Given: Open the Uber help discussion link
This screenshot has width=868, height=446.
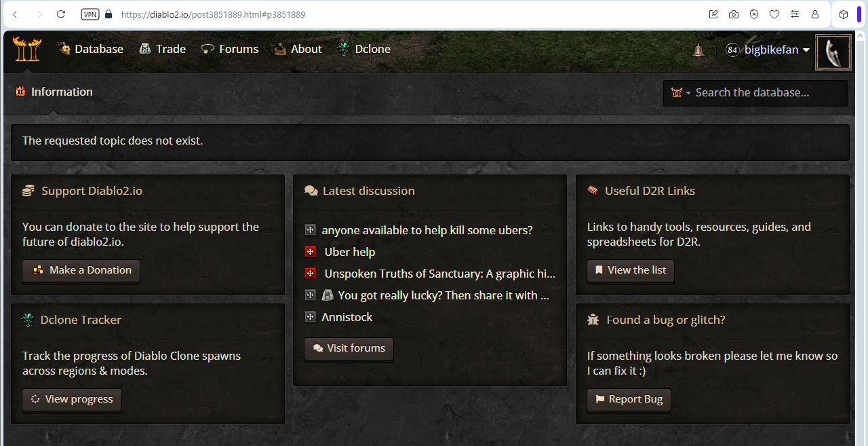Looking at the screenshot, I should [x=349, y=252].
